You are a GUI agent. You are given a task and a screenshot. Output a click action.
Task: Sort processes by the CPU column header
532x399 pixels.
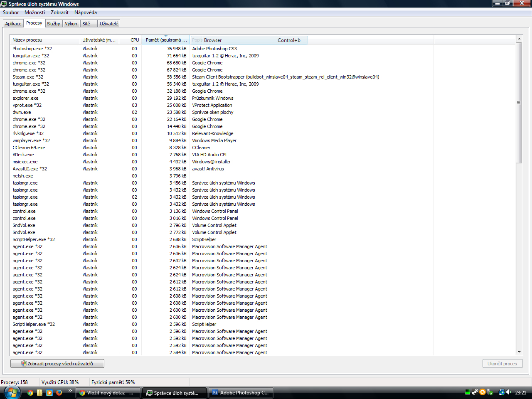coord(135,40)
